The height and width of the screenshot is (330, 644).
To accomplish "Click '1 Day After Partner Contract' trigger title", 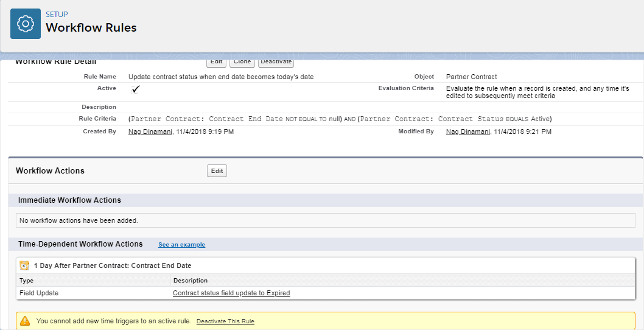I will [x=113, y=265].
